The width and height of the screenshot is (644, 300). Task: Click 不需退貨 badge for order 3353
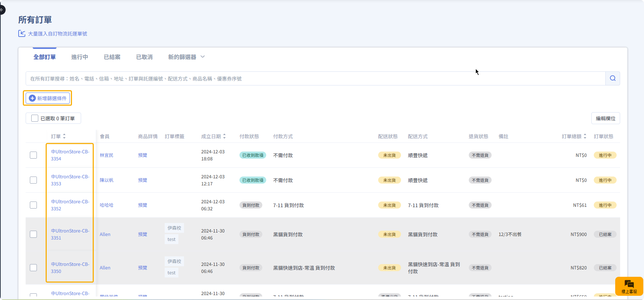(480, 180)
